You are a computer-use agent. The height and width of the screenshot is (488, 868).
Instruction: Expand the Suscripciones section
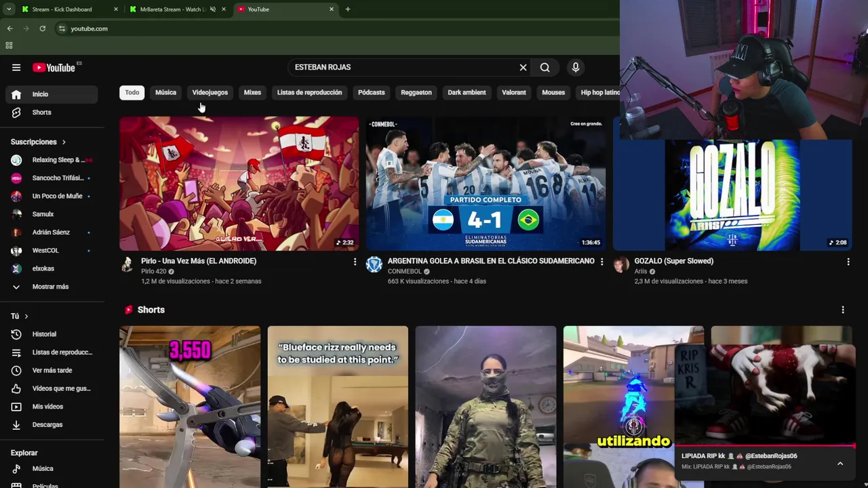pos(39,142)
